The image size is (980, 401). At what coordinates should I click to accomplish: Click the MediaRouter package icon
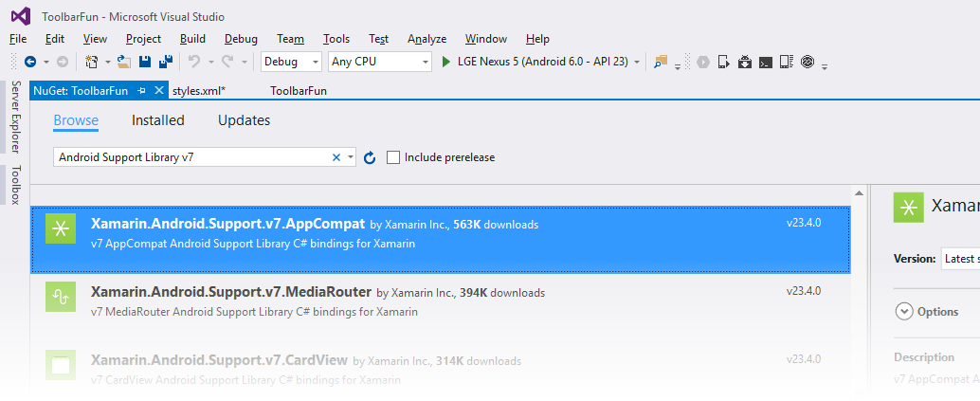(x=61, y=297)
